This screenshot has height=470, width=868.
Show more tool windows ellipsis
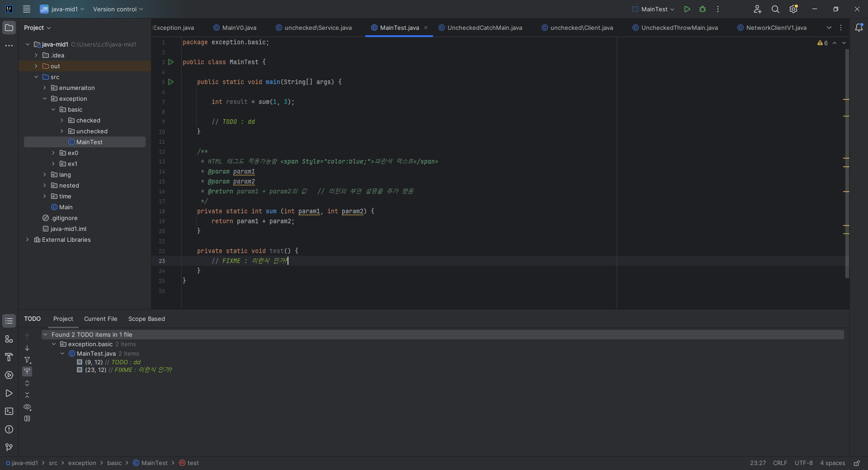tap(9, 46)
